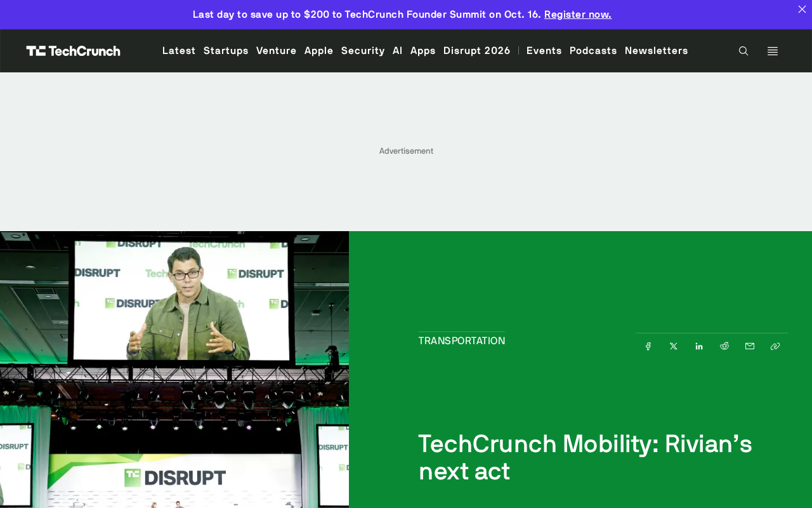Open Disrupt 2026 page
812x508 pixels.
[x=477, y=50]
